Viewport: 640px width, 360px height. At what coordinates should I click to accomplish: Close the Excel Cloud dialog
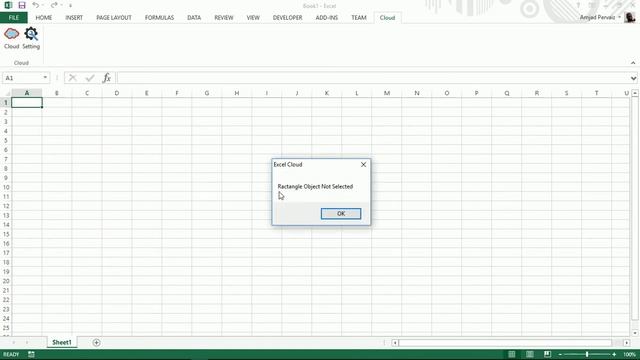coord(363,164)
